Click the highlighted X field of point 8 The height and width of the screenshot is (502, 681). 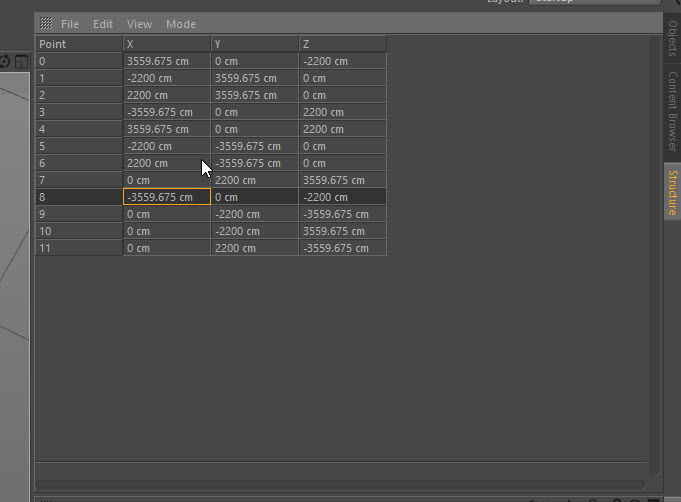(167, 197)
